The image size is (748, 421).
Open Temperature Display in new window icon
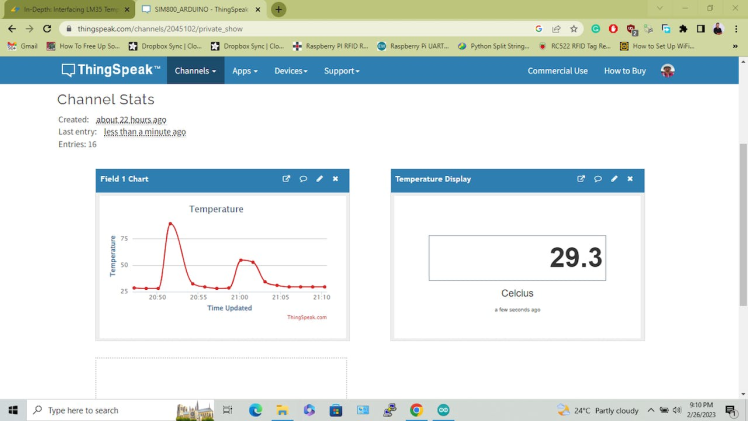tap(581, 179)
